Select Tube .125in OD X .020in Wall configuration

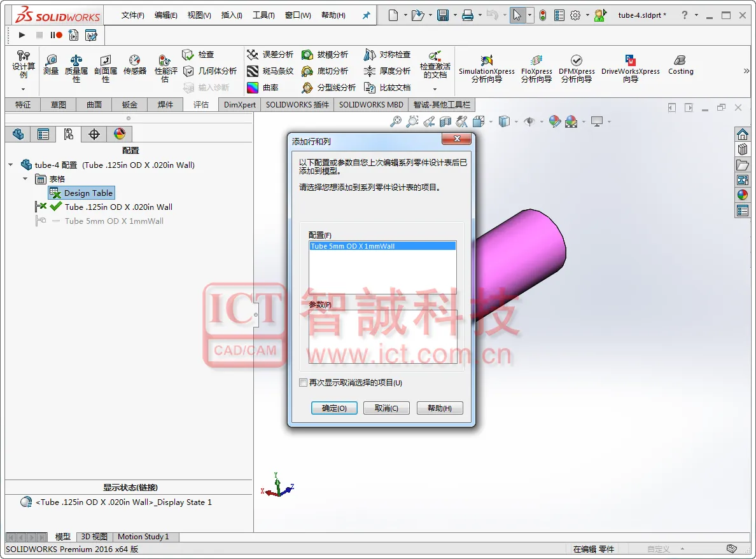(x=118, y=207)
